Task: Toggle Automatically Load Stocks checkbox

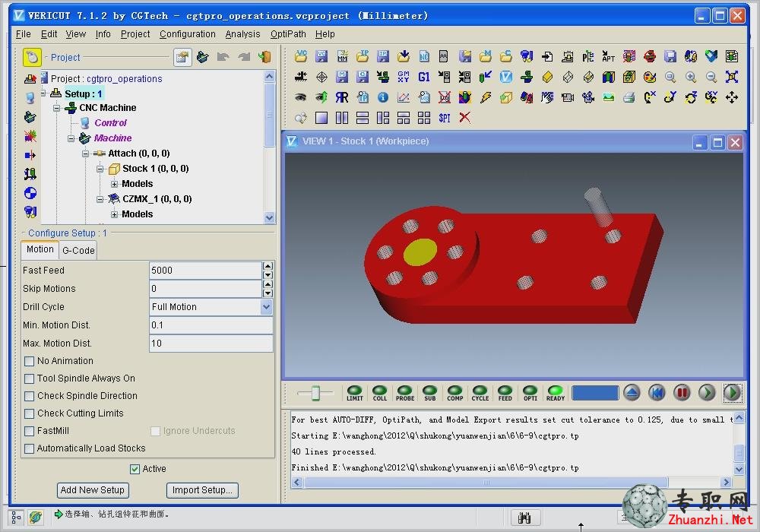Action: click(29, 448)
